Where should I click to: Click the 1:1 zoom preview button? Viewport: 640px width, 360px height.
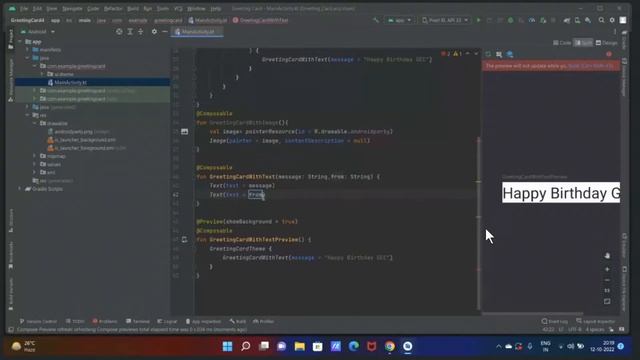click(x=607, y=291)
